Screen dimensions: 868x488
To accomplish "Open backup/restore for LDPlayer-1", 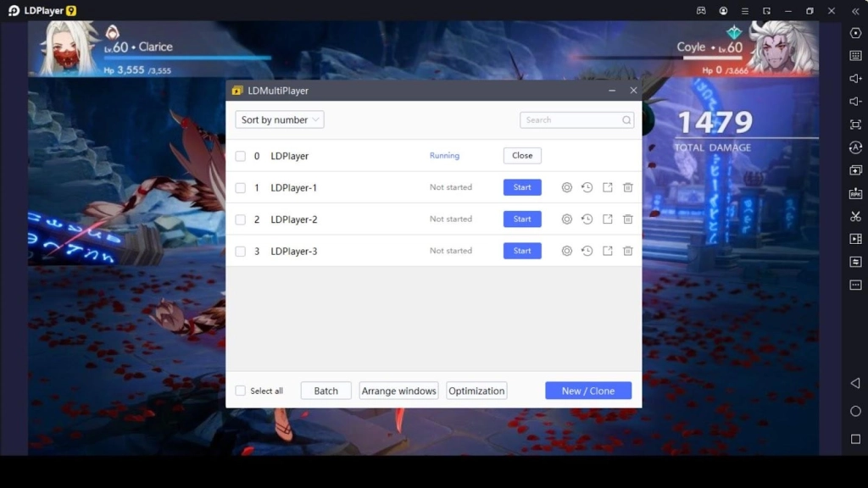I will point(587,187).
